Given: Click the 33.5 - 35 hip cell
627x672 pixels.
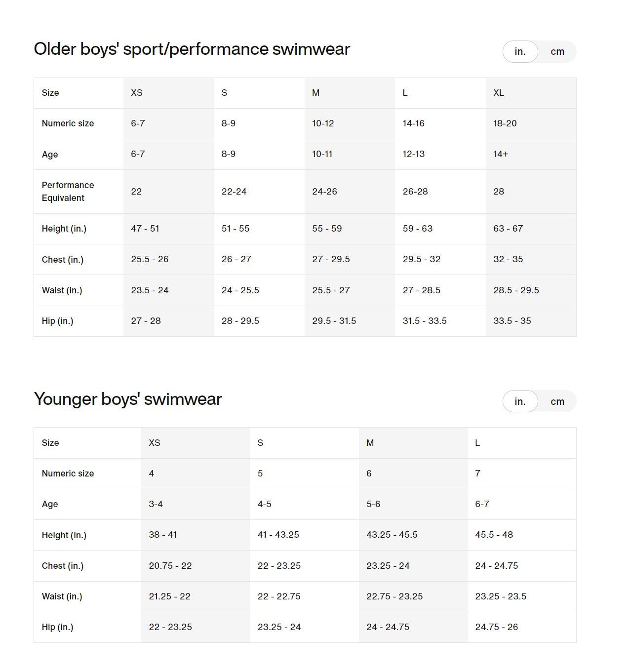Looking at the screenshot, I should [512, 321].
